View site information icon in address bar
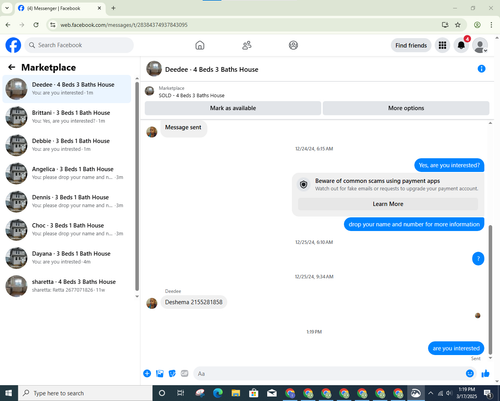This screenshot has width=500, height=401. click(53, 25)
